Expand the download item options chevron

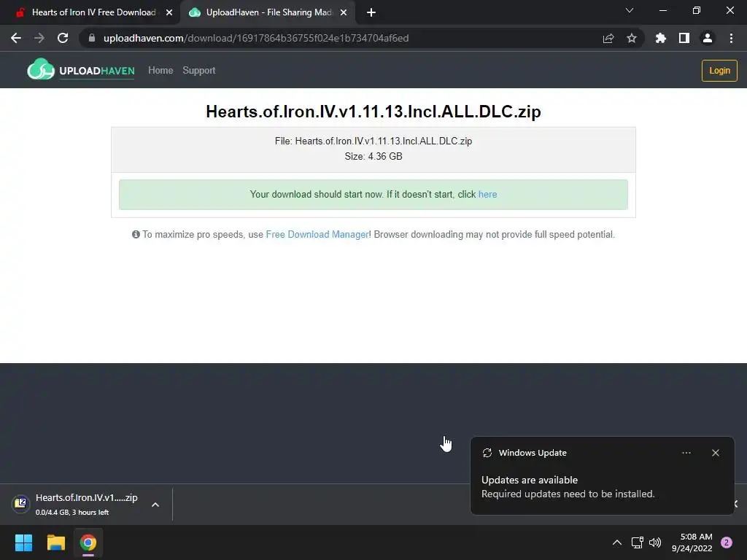155,505
